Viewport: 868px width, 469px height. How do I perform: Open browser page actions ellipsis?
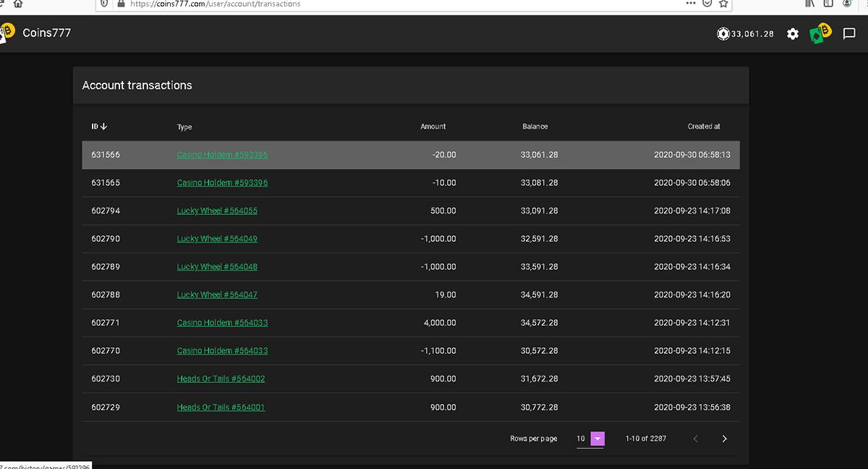click(691, 4)
